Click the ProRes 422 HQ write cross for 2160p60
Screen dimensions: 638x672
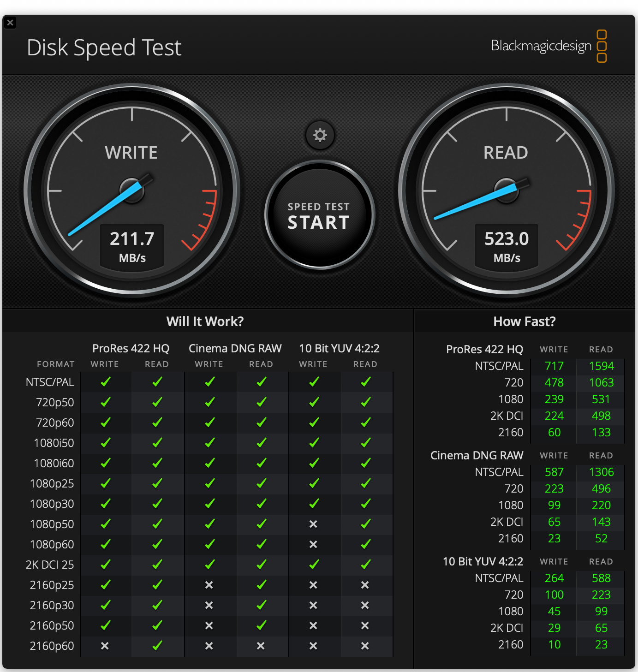(105, 646)
